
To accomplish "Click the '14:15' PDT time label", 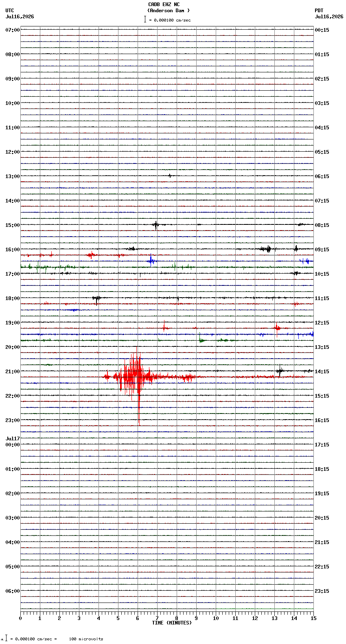I will 322,372.
